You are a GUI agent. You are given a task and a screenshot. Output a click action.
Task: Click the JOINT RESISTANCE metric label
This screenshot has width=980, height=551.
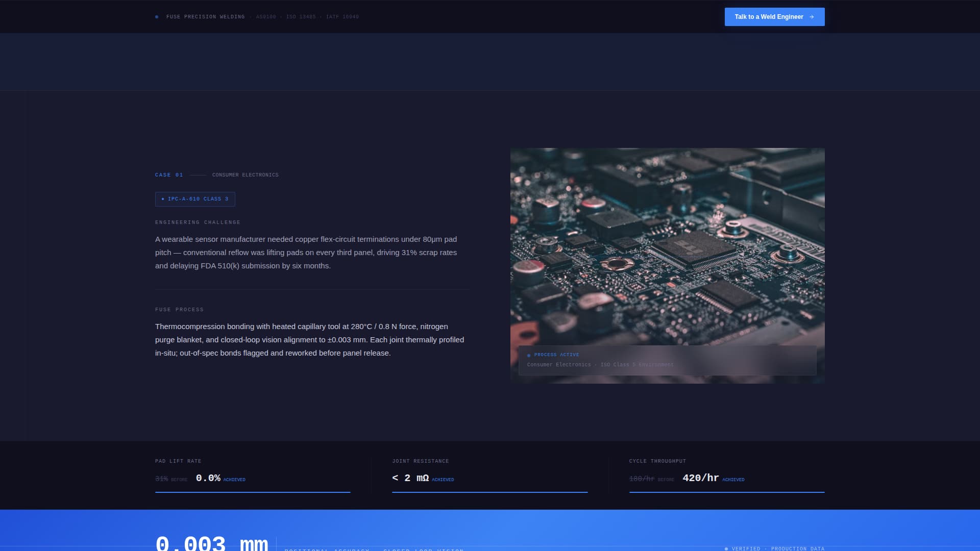pyautogui.click(x=421, y=461)
